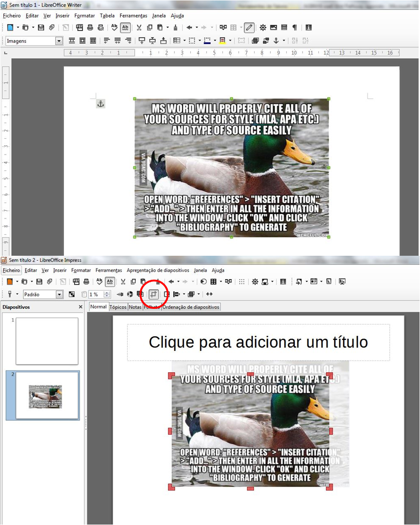Click the Grid dots icon in Impress
Viewport: 420px width, 525px height.
point(241,281)
